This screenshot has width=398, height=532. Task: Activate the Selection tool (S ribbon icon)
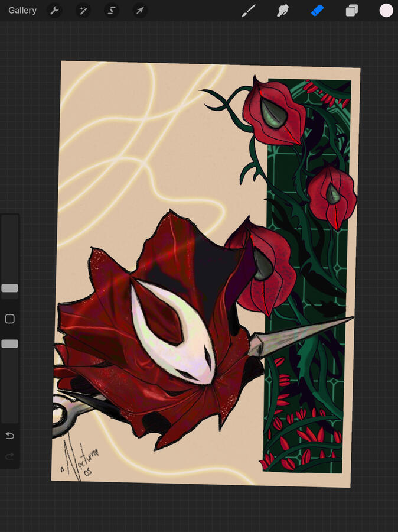(x=111, y=11)
